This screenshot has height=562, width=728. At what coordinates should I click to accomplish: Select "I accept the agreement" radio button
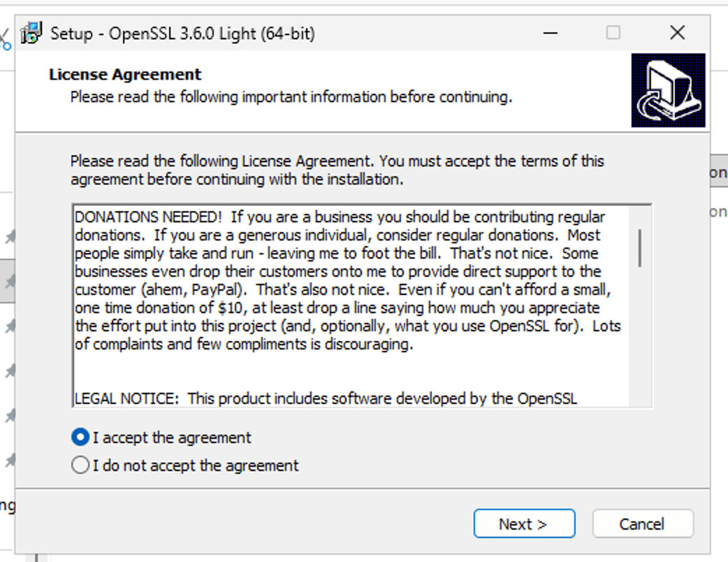coord(80,438)
